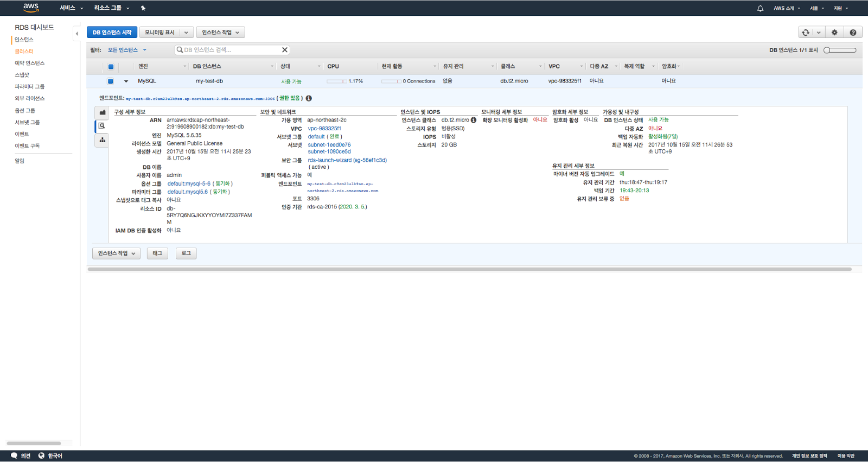
Task: Sort by the 상태 column header
Action: coord(300,67)
